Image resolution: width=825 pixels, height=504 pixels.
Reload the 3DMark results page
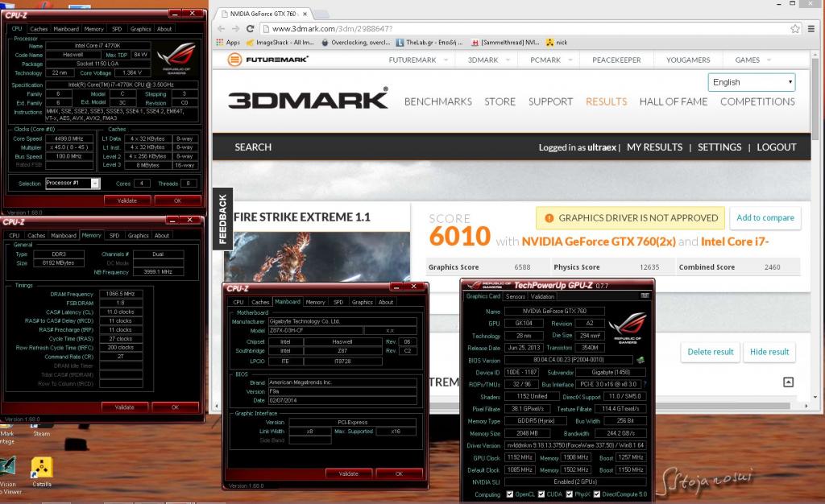(250, 28)
